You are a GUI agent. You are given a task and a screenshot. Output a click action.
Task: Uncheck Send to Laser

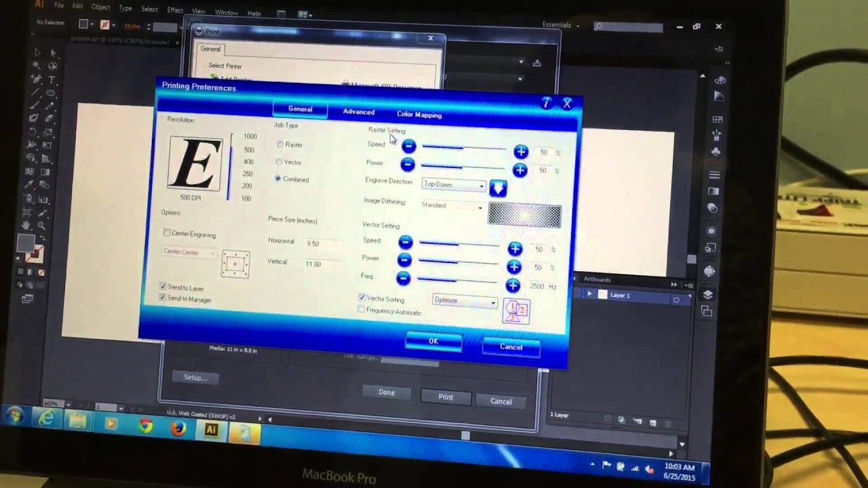[163, 287]
